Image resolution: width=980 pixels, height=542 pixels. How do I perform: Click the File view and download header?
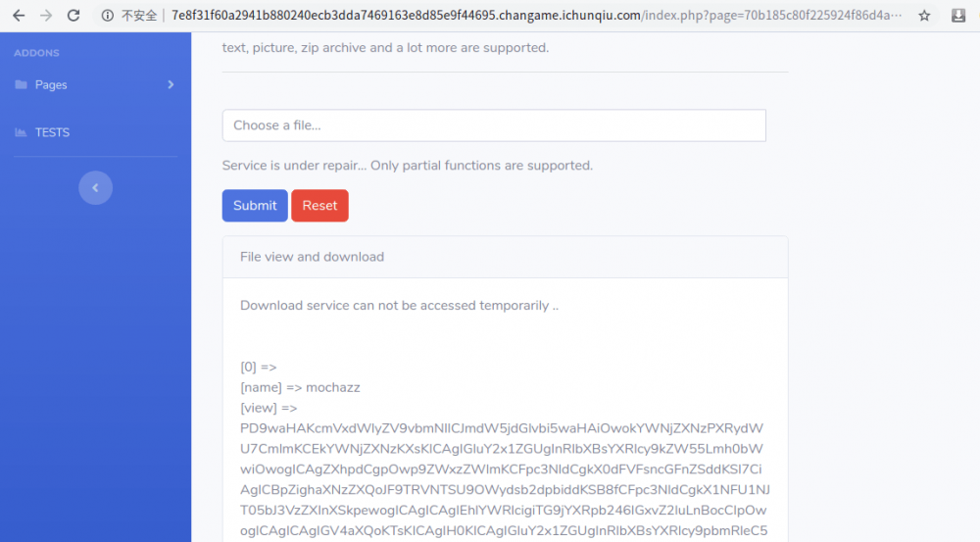pos(312,257)
